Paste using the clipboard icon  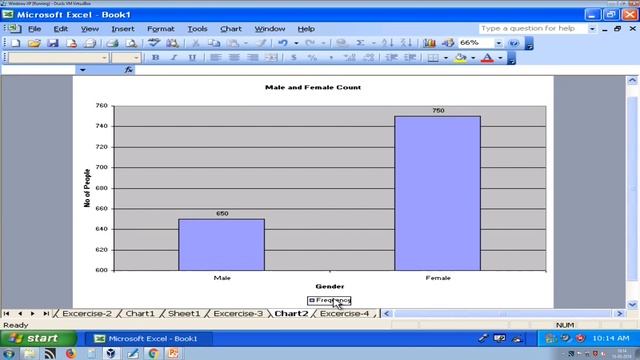pos(233,43)
